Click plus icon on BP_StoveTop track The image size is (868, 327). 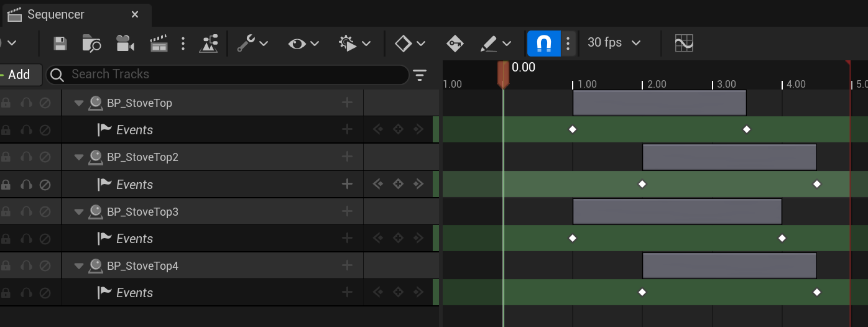pyautogui.click(x=347, y=103)
